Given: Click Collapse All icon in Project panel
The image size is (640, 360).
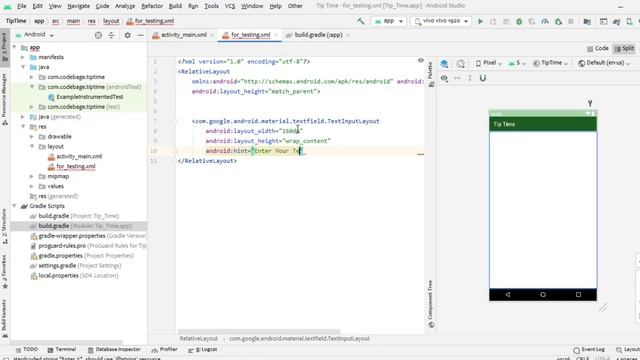Looking at the screenshot, I should 111,36.
